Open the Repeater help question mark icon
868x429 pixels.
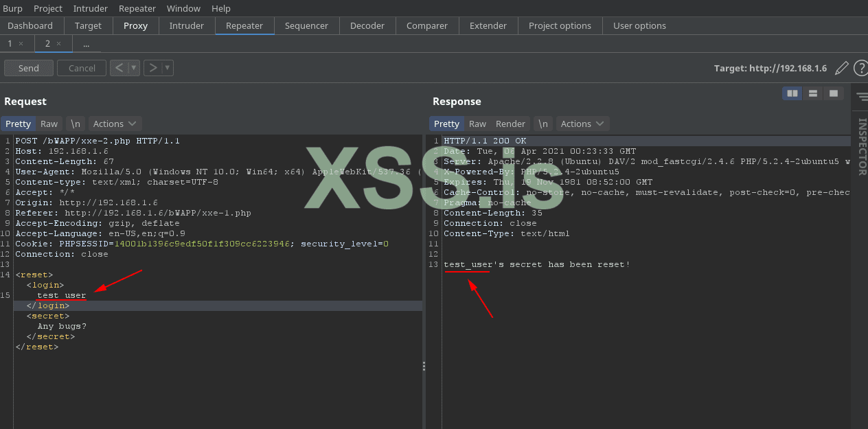click(x=860, y=68)
